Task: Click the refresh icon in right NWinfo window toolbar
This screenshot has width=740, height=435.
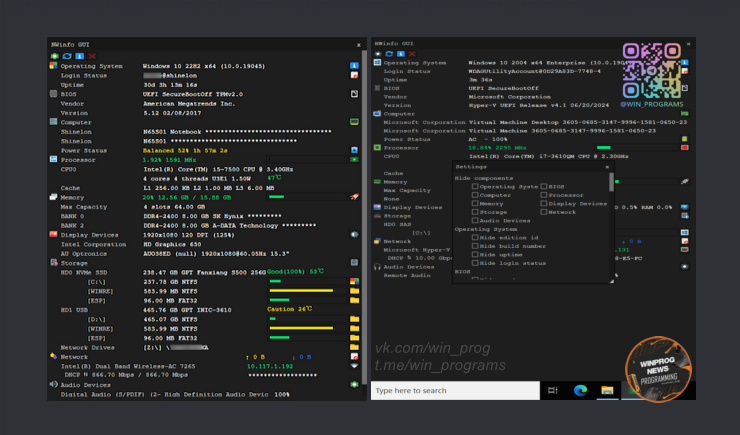Action: tap(389, 54)
